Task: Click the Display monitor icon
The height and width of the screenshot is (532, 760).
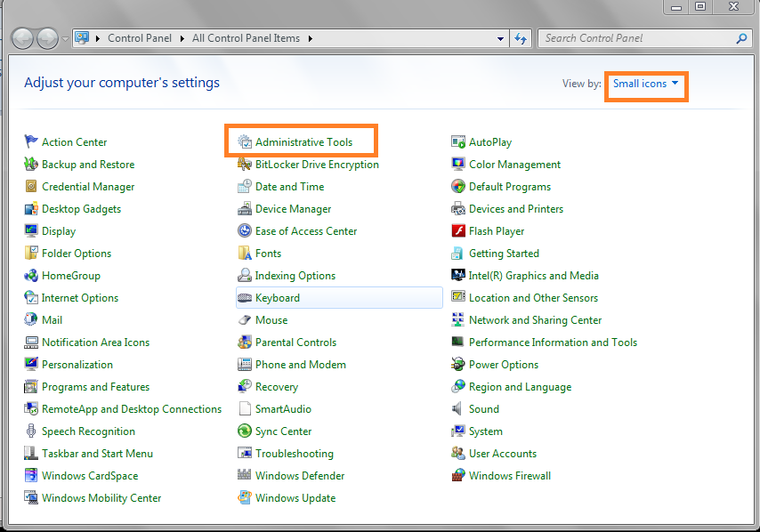Action: [31, 230]
